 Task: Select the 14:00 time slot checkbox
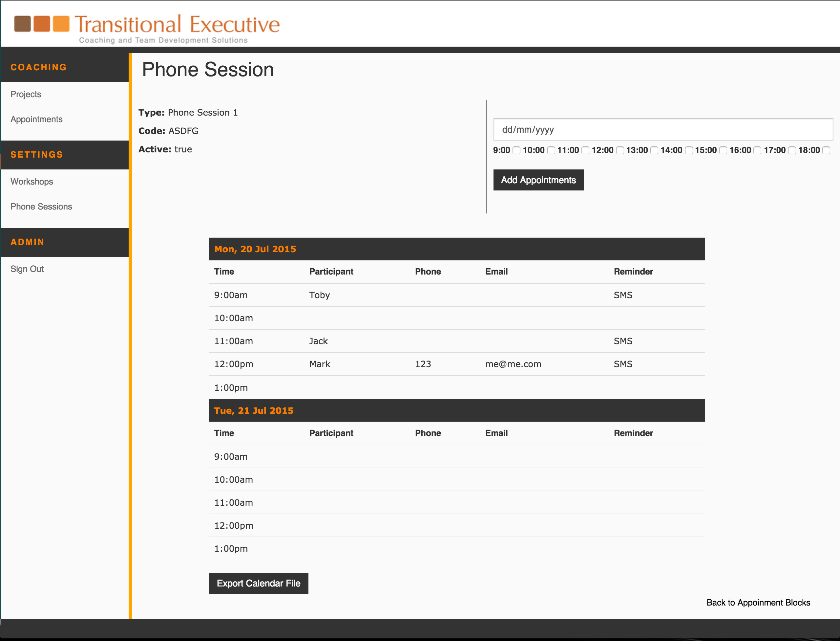(689, 150)
